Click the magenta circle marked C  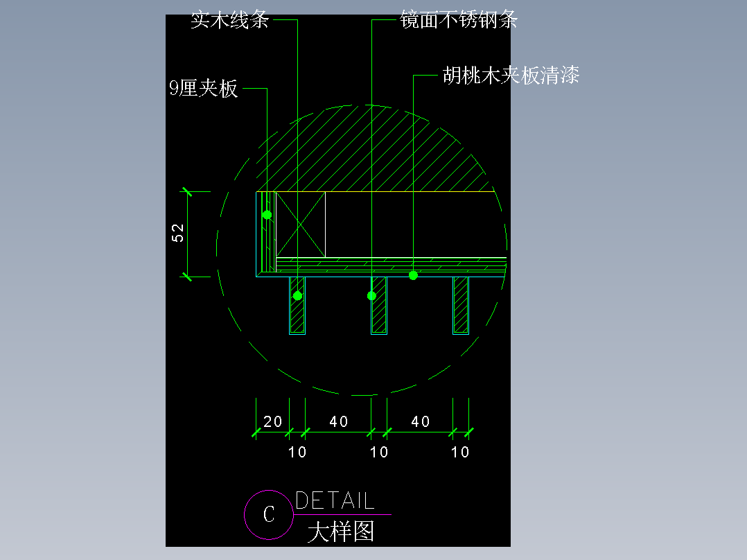point(269,515)
